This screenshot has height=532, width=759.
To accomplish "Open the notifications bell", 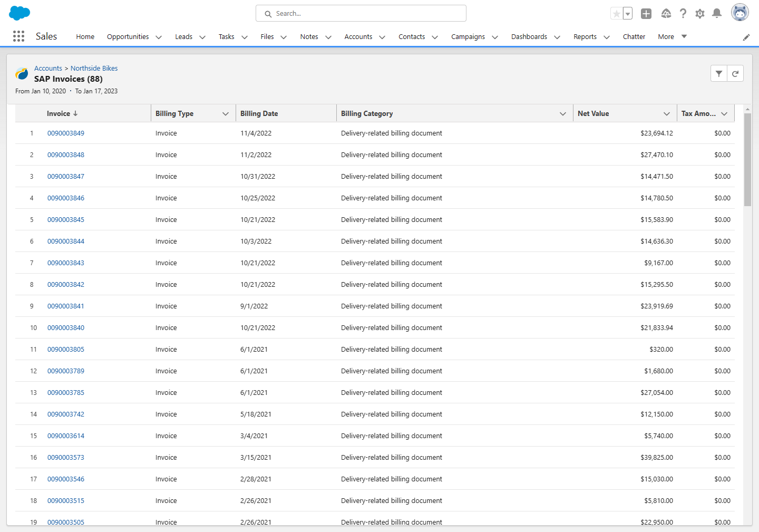I will (717, 14).
